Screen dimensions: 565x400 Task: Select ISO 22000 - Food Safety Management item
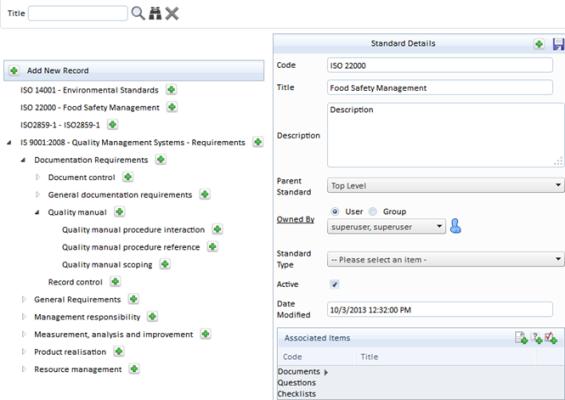point(90,107)
